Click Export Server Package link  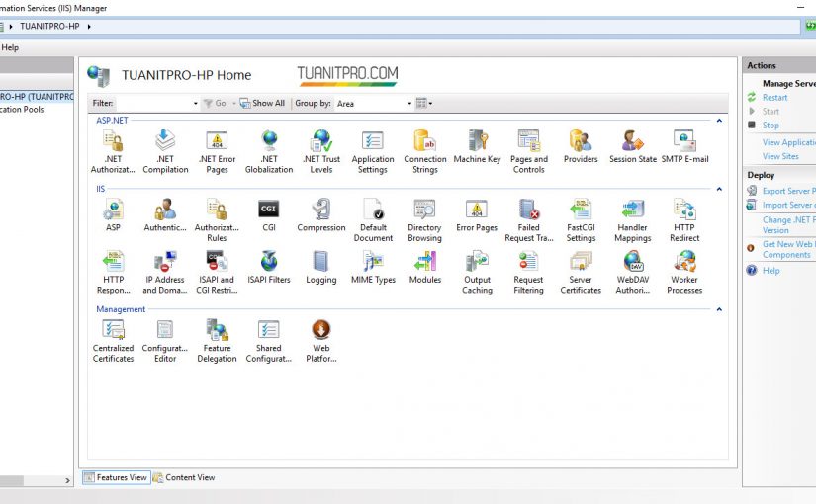[789, 191]
